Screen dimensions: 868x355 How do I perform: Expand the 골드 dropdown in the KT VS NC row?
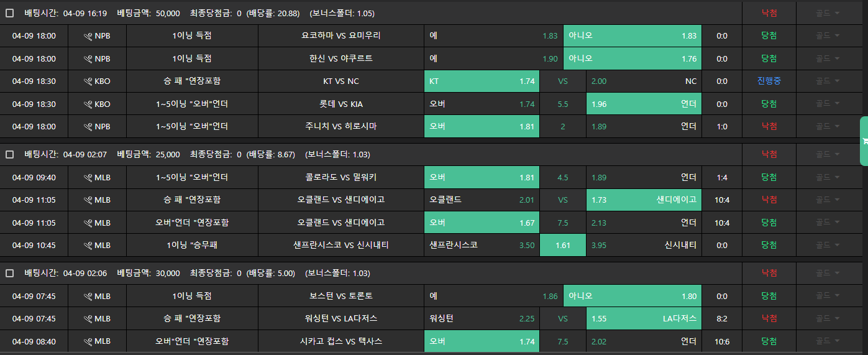827,81
